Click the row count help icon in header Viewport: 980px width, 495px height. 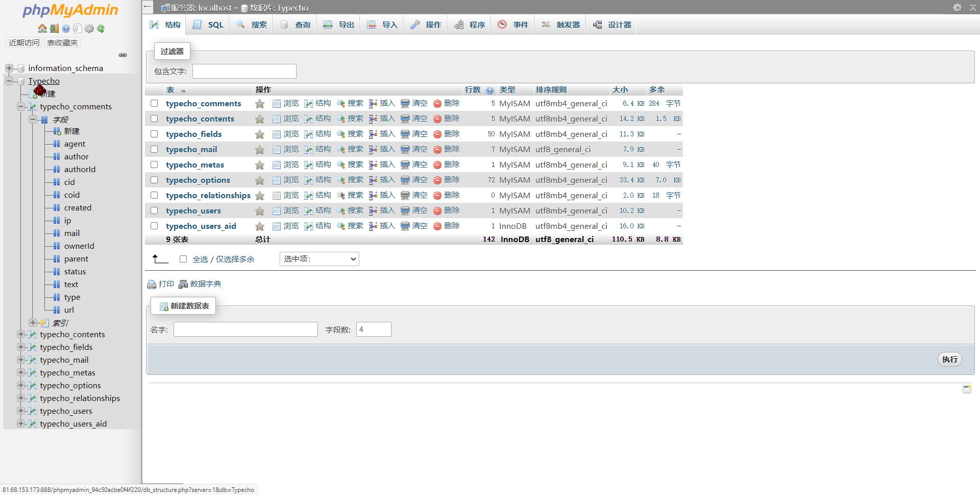490,90
